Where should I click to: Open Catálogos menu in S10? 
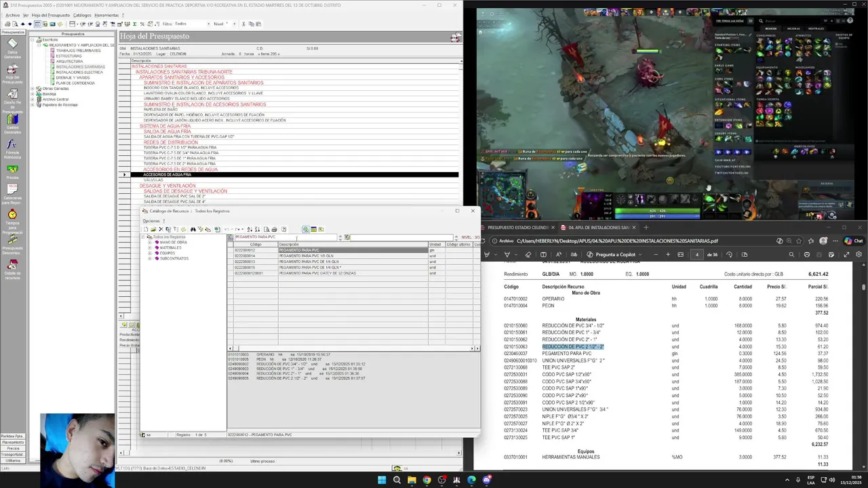coord(82,15)
